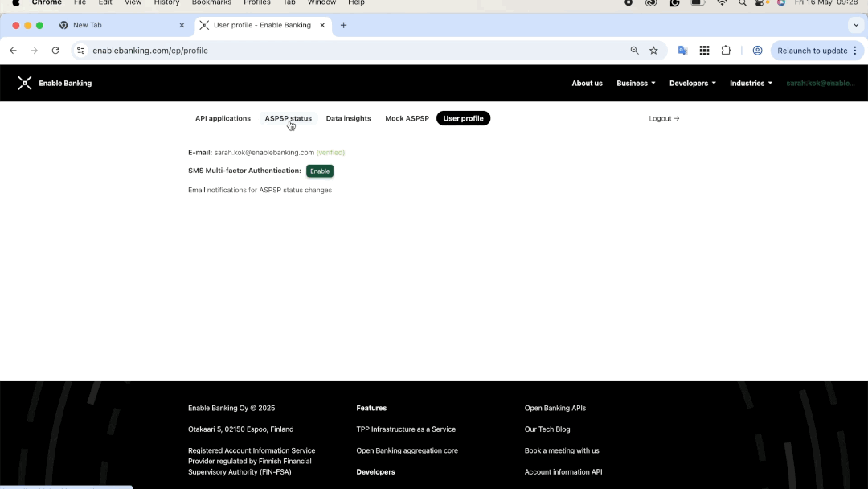Click the Enable Banking logo icon
This screenshot has height=489, width=868.
[x=24, y=83]
